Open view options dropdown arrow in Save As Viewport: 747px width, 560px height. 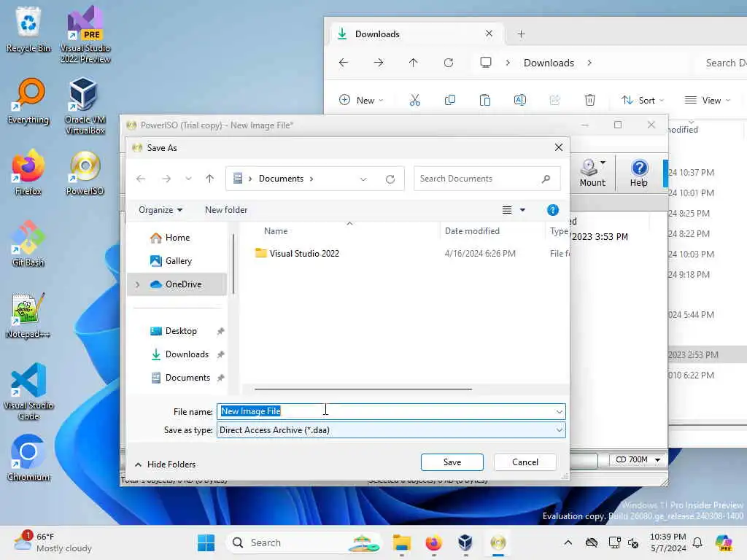click(x=522, y=210)
